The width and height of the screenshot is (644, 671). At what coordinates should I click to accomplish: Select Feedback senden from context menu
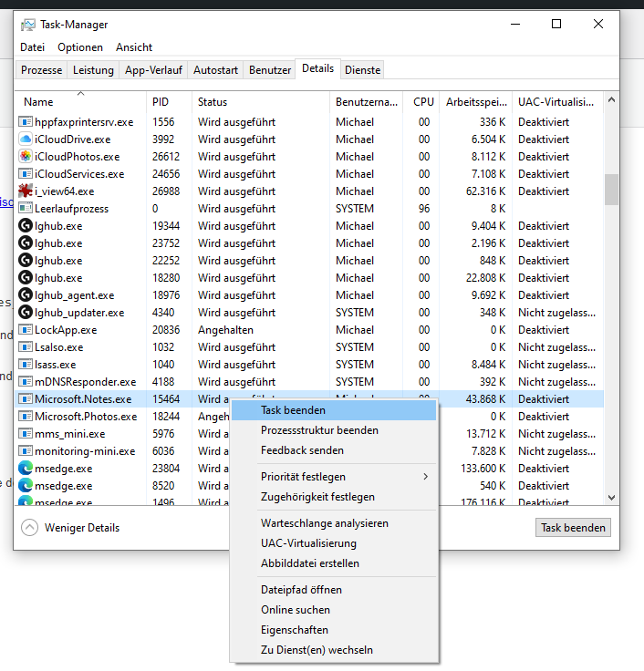(x=334, y=450)
